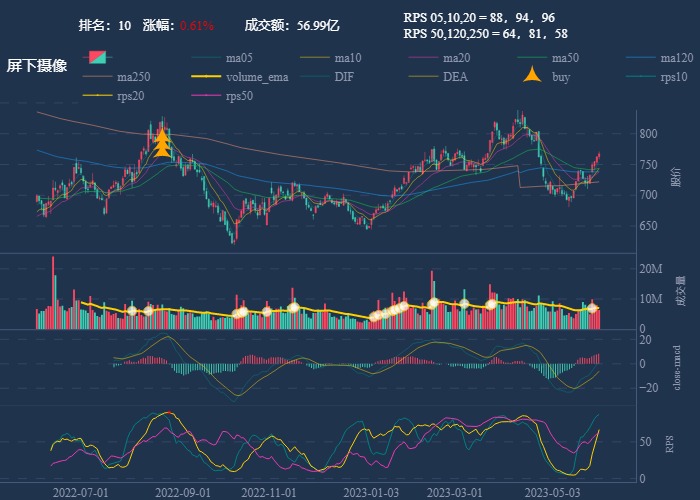
Task: Click the candlestick legend icon
Action: (98, 58)
